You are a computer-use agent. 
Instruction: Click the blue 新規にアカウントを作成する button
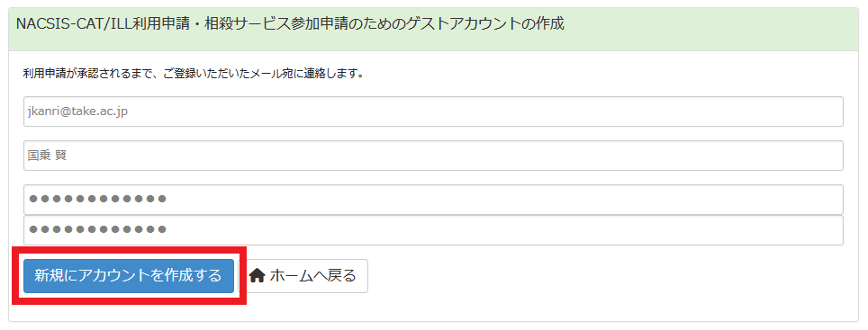point(129,276)
